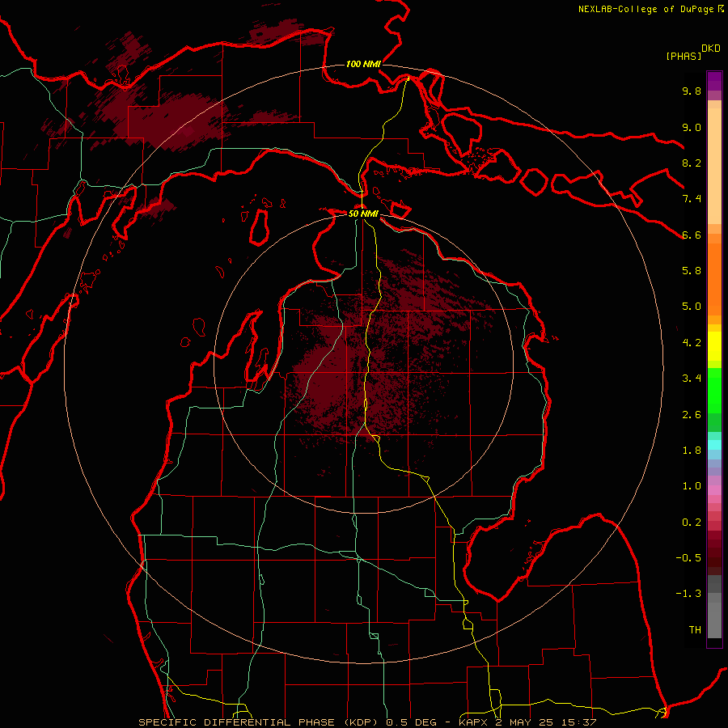Click the 1.8 scale value
728x728 pixels.
pos(692,451)
